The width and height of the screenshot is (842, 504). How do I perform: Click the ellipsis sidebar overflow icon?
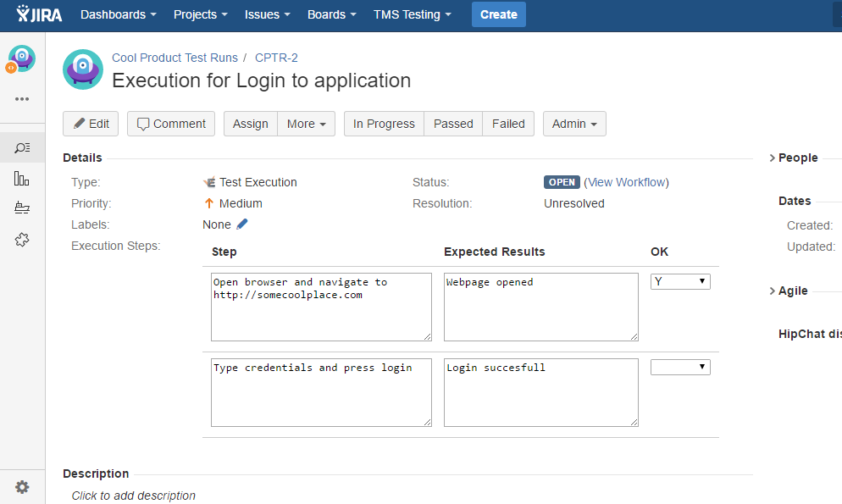(x=22, y=101)
